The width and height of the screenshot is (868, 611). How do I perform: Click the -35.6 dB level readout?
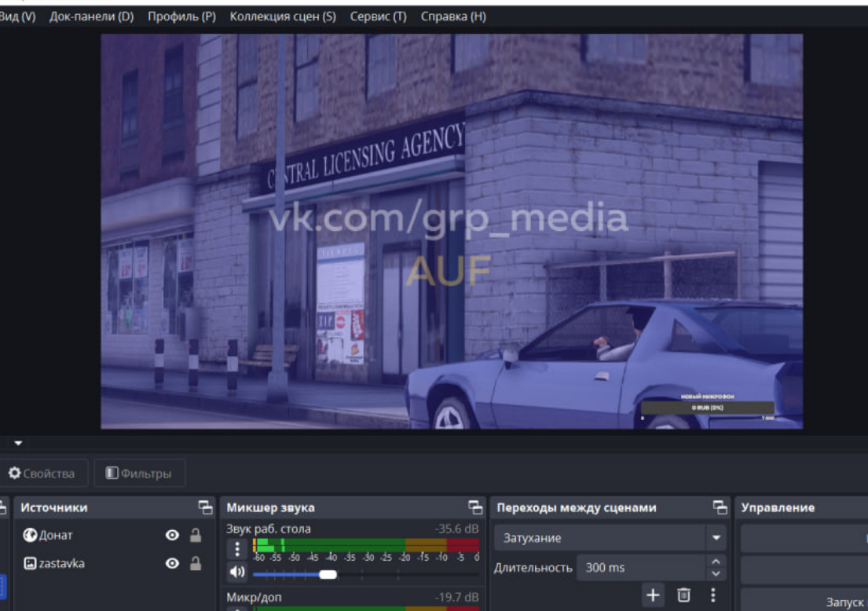(456, 529)
